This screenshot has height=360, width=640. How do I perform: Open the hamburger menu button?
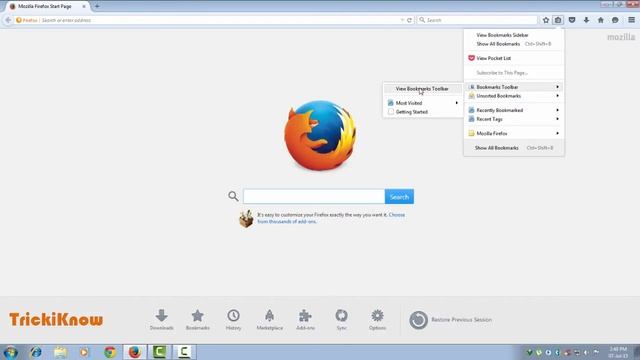click(631, 20)
